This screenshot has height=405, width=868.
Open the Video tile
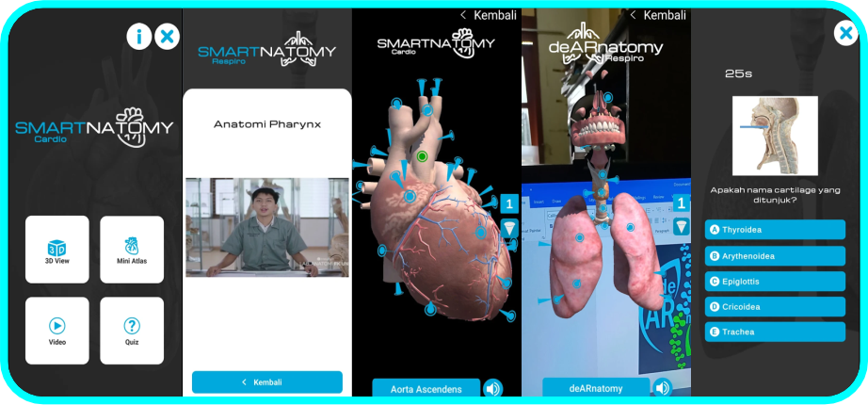click(57, 331)
